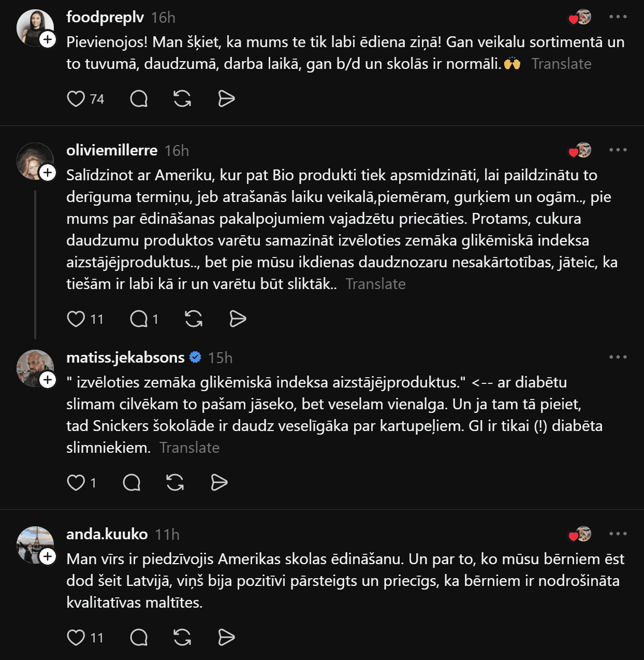Translate oliviemillerre's comment

click(x=375, y=284)
